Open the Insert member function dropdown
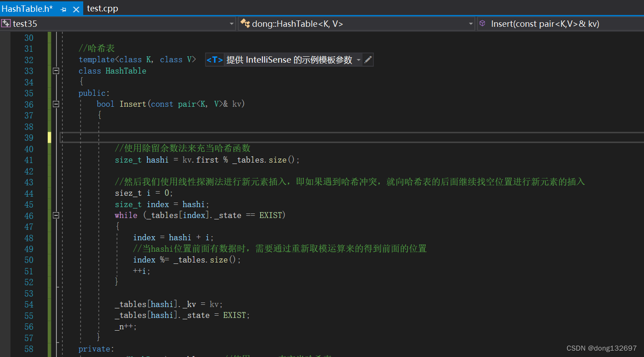 point(560,24)
